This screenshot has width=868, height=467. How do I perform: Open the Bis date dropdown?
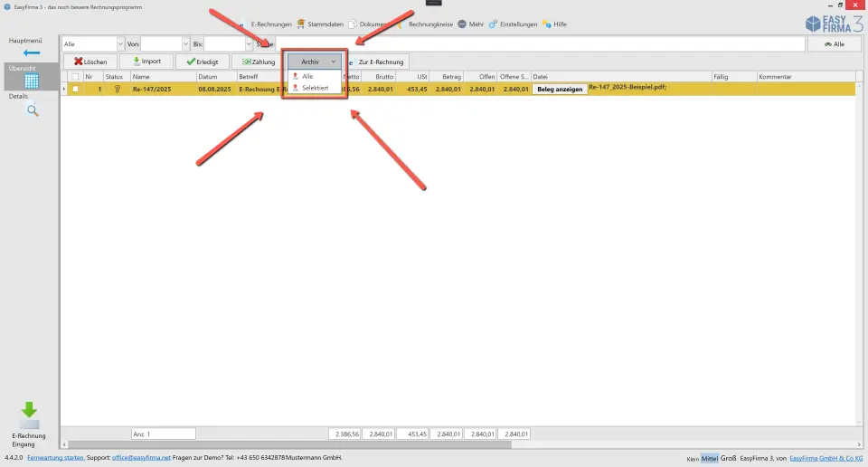[x=249, y=43]
